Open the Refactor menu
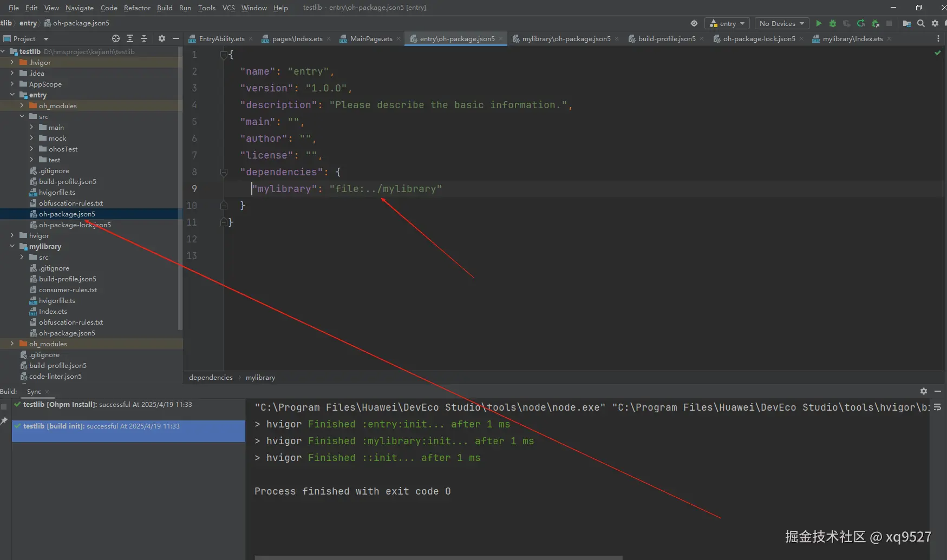 click(137, 8)
